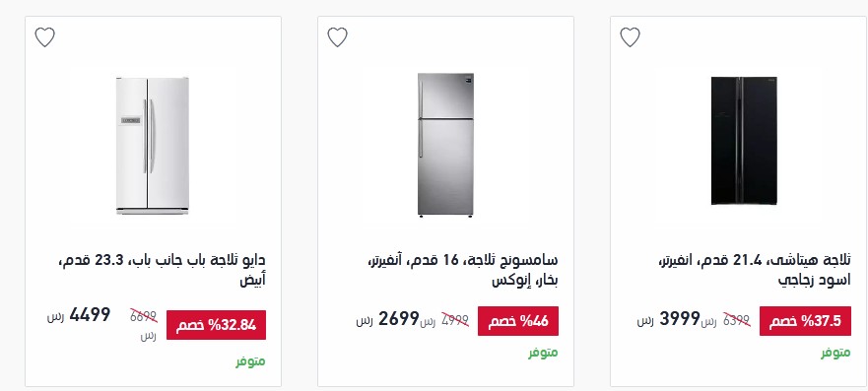Click crossed-out 6399 original price
The image size is (868, 391).
tap(736, 320)
